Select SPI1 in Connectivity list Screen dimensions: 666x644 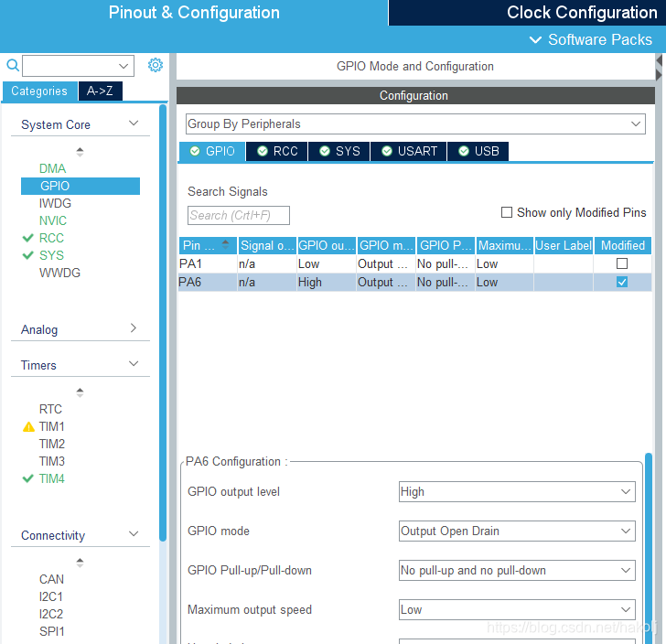52,632
